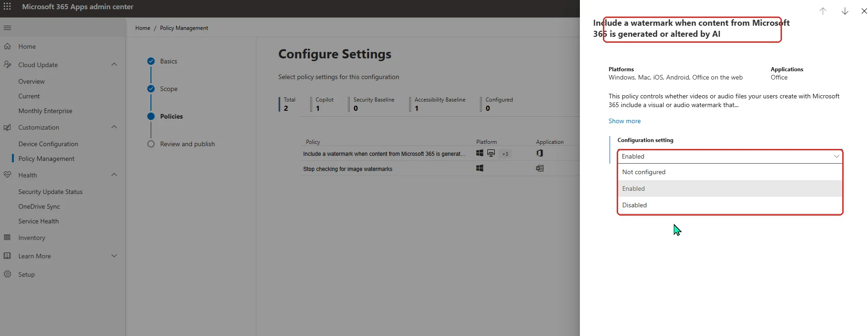Select the Disabled option
The height and width of the screenshot is (336, 868).
[x=730, y=205]
